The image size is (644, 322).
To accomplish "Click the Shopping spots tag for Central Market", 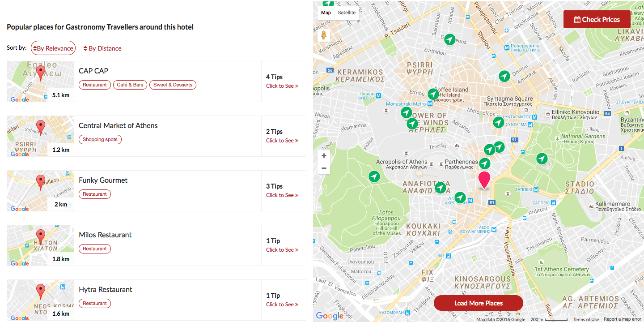I will point(100,139).
